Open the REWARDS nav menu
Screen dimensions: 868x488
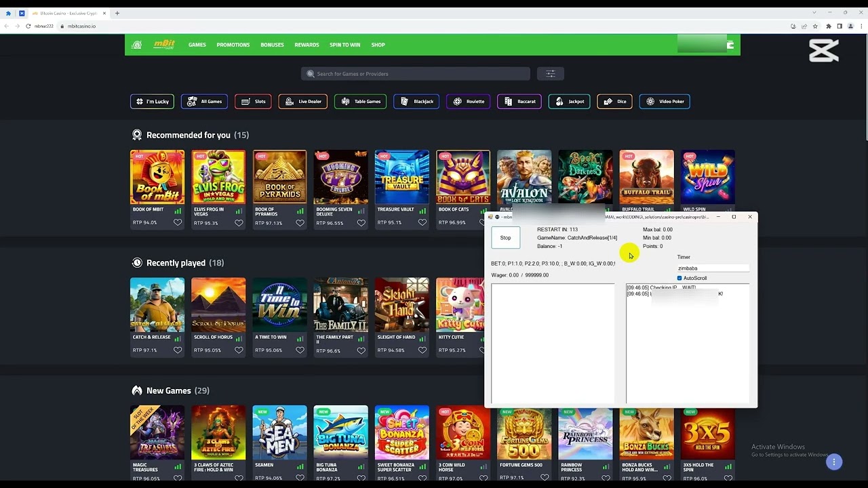(x=307, y=45)
